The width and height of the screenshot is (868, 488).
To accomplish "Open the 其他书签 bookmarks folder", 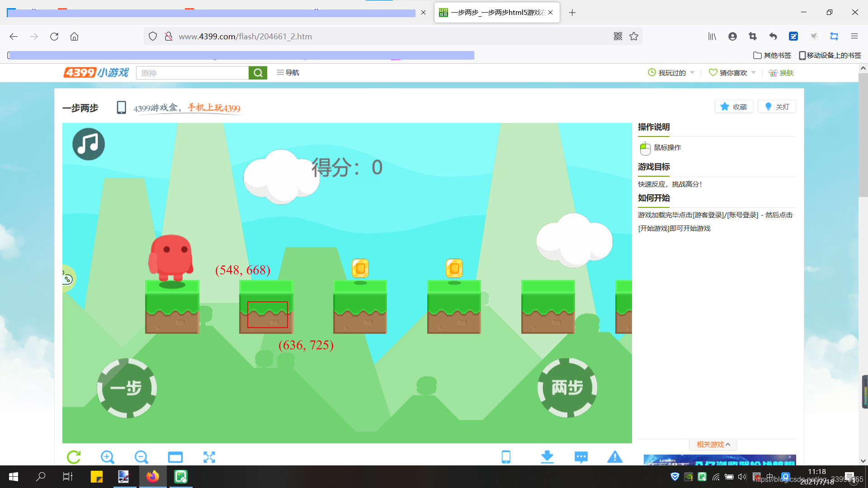I will coord(772,55).
